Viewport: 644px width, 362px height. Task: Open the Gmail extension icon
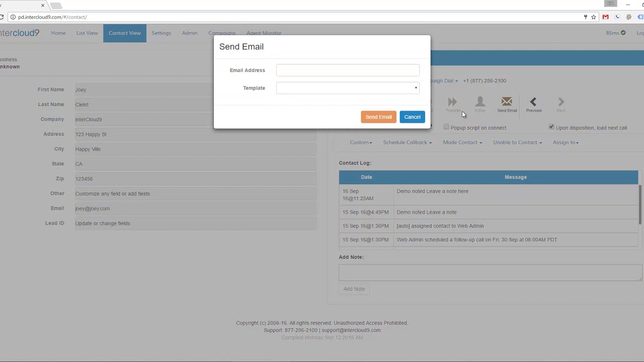pos(605,17)
